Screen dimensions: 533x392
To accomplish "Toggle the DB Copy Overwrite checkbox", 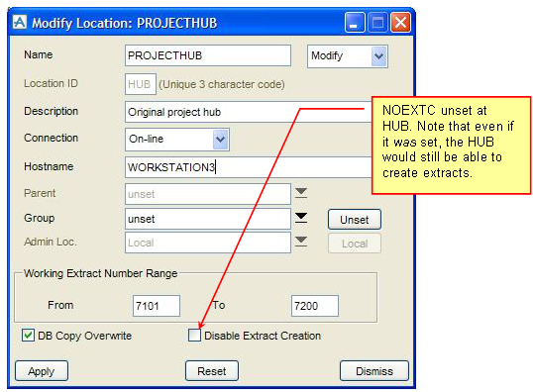I will tap(28, 336).
